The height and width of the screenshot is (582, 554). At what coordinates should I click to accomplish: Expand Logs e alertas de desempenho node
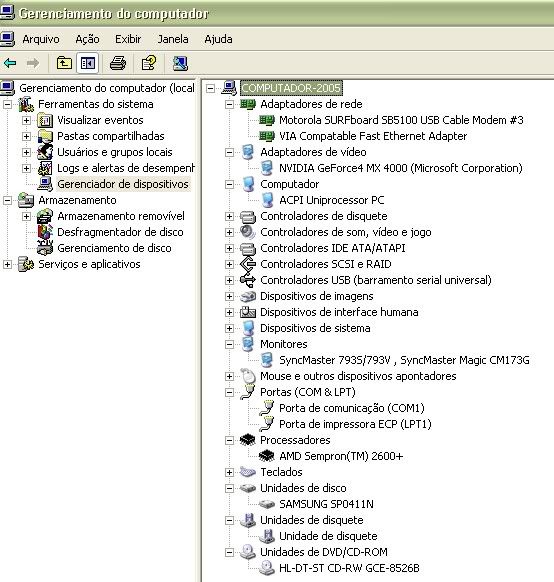(x=26, y=168)
